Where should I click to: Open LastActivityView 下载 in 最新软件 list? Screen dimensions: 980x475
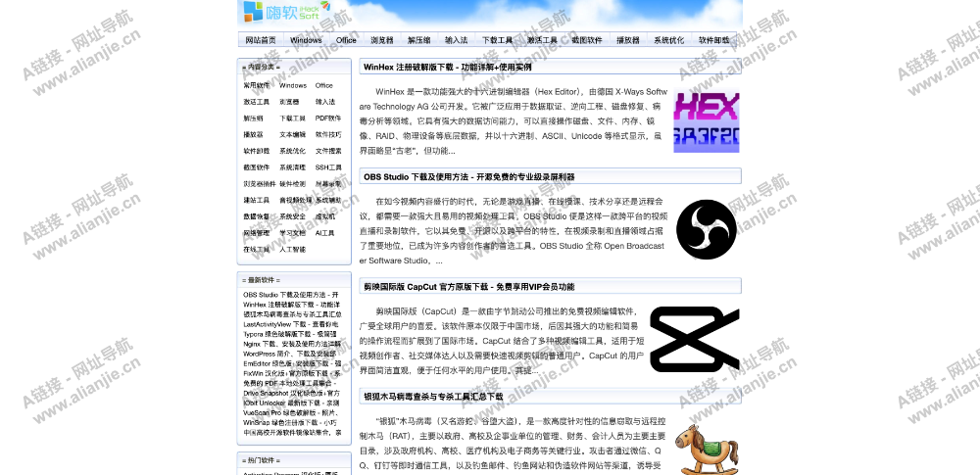(291, 324)
